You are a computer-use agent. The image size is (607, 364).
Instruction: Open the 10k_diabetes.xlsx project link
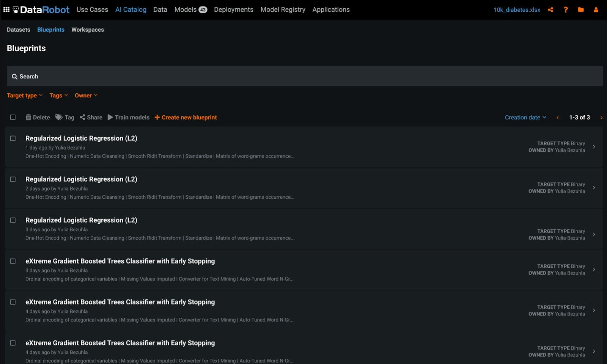[517, 10]
